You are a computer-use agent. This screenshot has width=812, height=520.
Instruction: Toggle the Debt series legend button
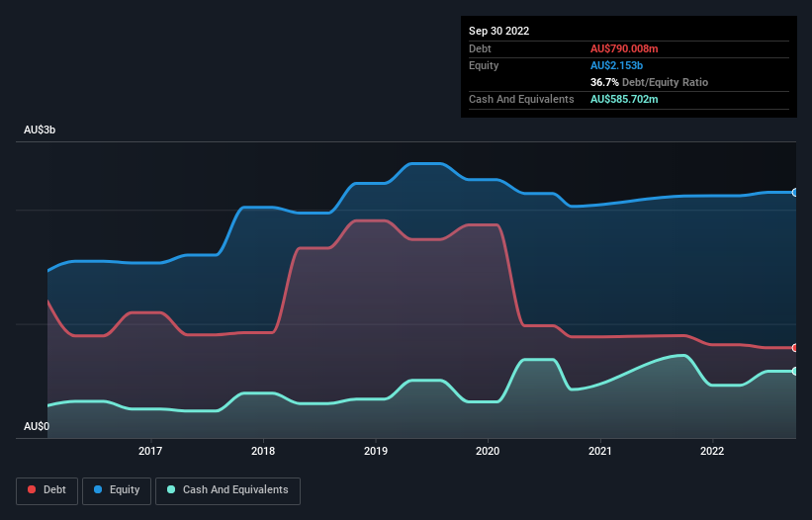[x=47, y=490]
